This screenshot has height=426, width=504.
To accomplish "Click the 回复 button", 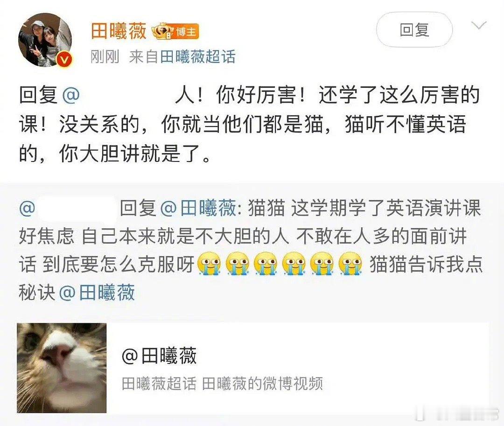I will click(x=414, y=30).
